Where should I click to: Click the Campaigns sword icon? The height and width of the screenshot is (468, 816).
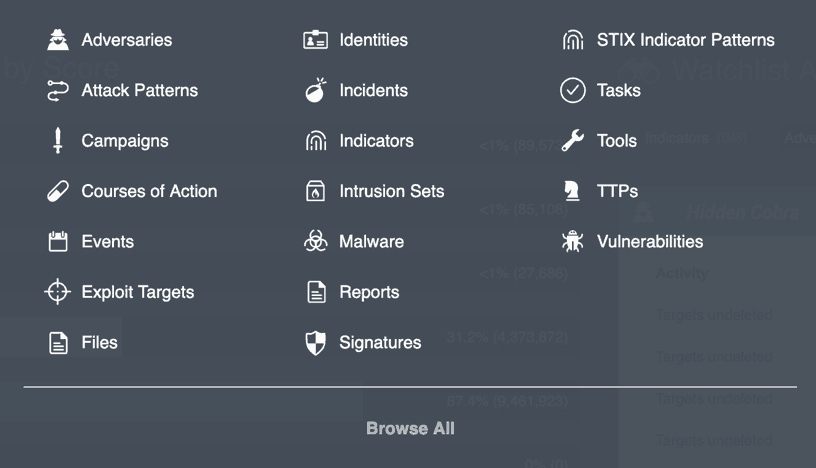click(58, 141)
